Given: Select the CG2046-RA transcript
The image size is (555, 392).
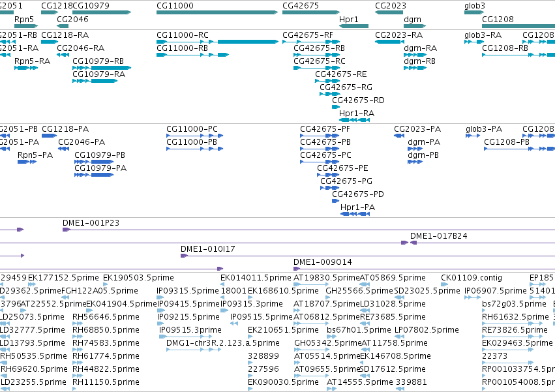Looking at the screenshot, I should (63, 55).
